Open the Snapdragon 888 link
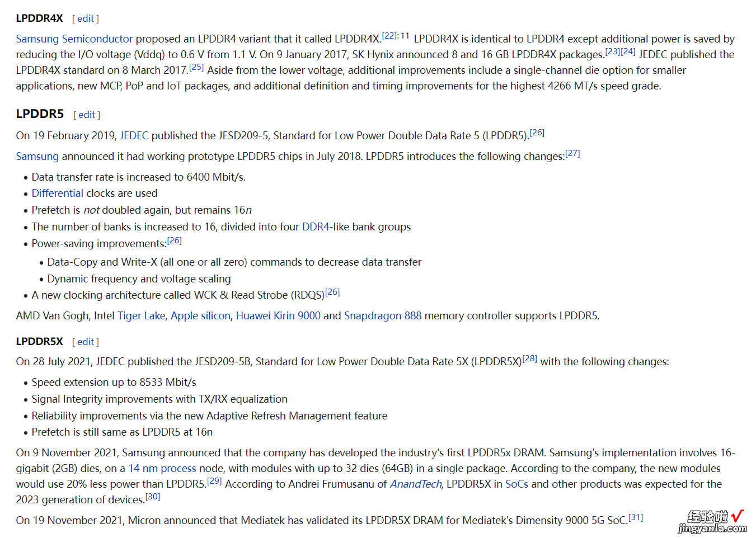The height and width of the screenshot is (538, 756). pyautogui.click(x=383, y=315)
